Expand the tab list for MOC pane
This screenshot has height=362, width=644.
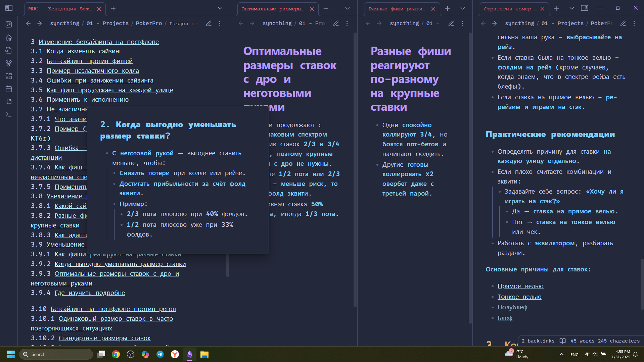click(x=220, y=8)
